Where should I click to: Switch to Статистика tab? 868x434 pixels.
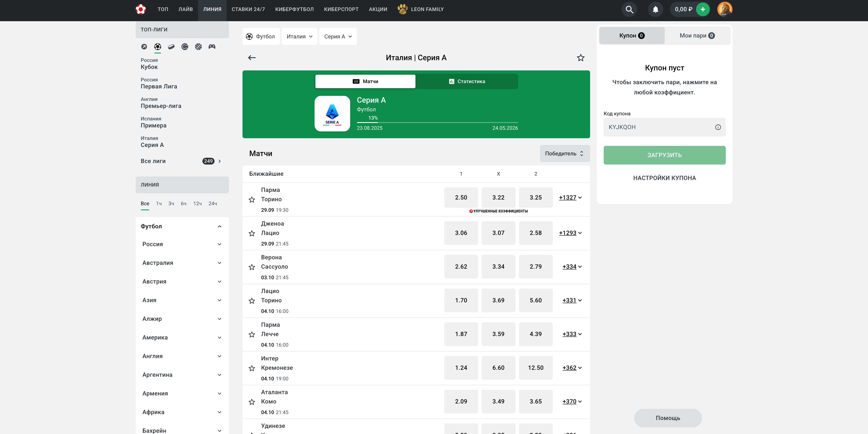(467, 82)
